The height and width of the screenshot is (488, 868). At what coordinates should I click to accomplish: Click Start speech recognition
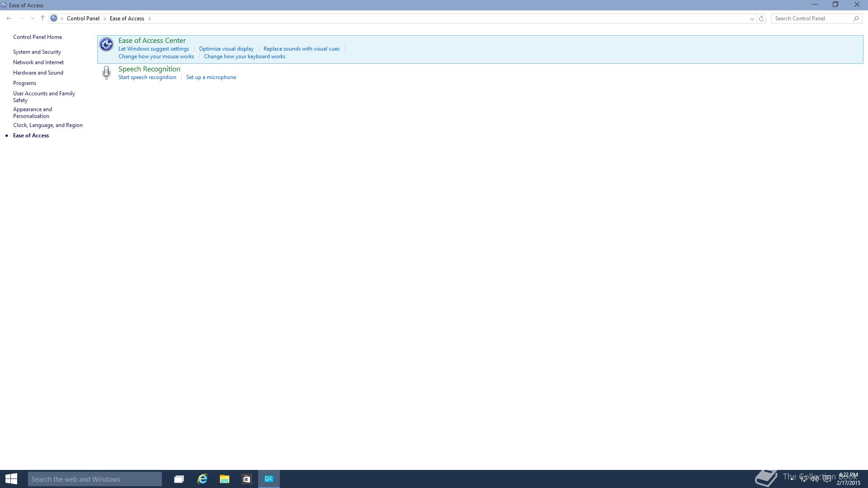click(147, 77)
